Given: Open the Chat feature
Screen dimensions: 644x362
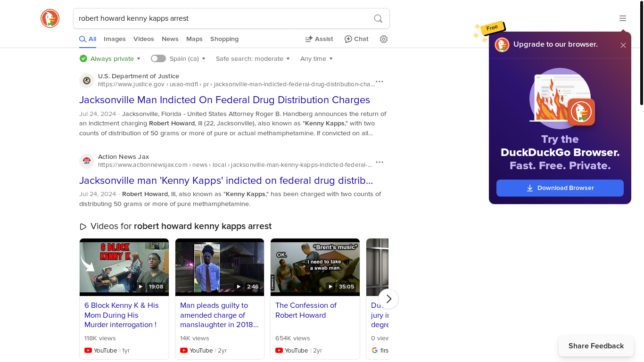Looking at the screenshot, I should (x=356, y=39).
